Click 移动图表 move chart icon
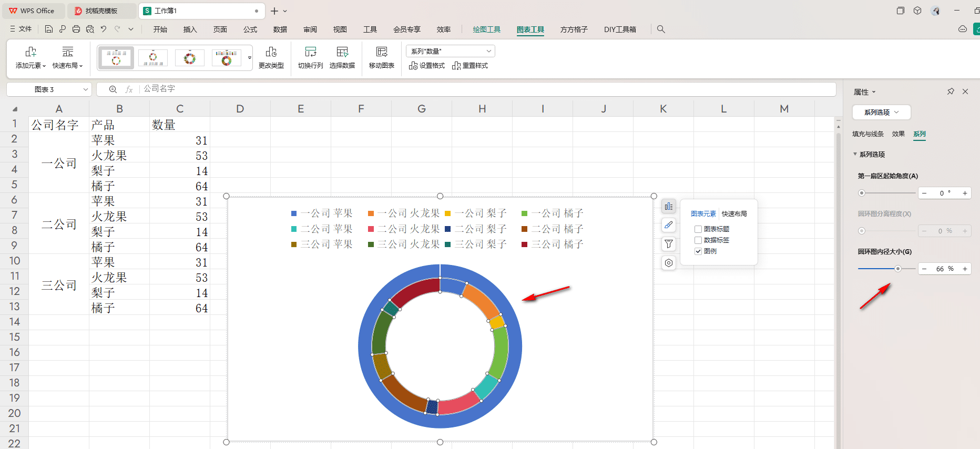Image resolution: width=980 pixels, height=449 pixels. coord(382,52)
